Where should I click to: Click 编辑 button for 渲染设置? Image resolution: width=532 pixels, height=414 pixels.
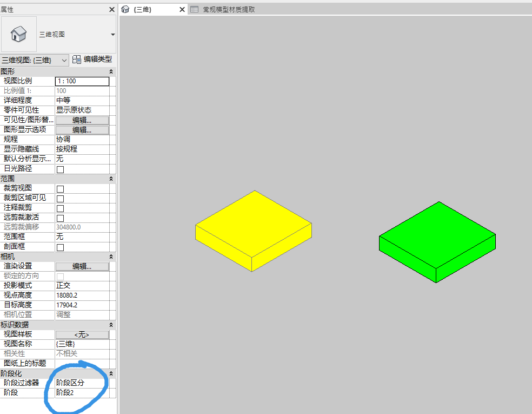pyautogui.click(x=82, y=267)
